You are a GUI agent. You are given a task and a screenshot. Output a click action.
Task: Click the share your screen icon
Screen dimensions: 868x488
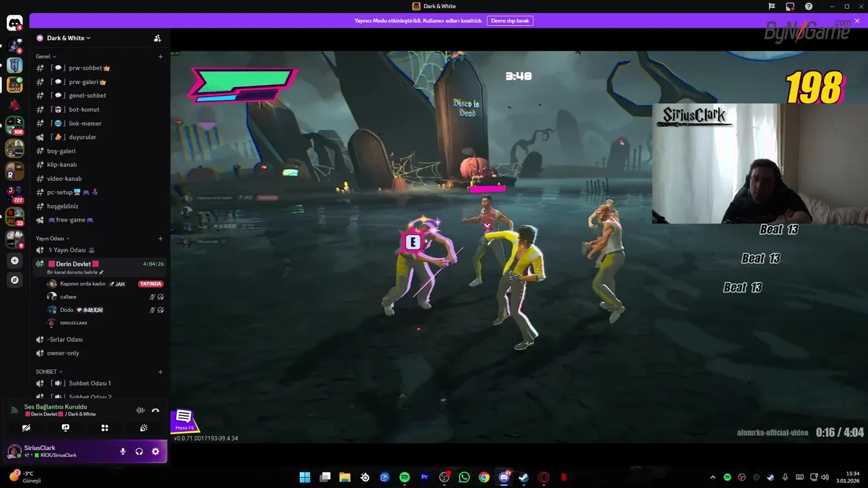[65, 428]
